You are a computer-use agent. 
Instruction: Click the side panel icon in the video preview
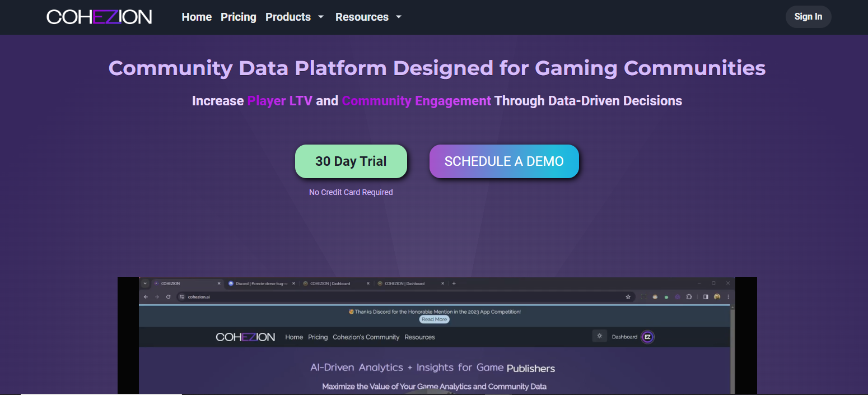coord(706,297)
